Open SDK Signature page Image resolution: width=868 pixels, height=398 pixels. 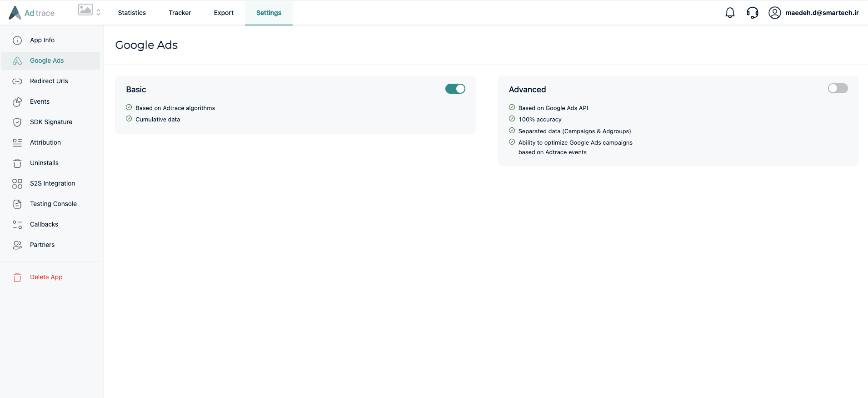click(50, 122)
